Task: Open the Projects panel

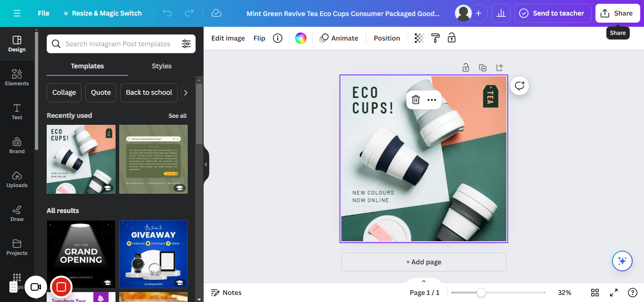Action: [17, 247]
